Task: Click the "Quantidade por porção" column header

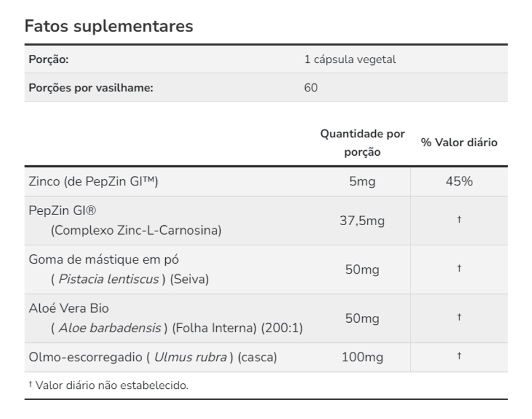Action: (x=362, y=143)
